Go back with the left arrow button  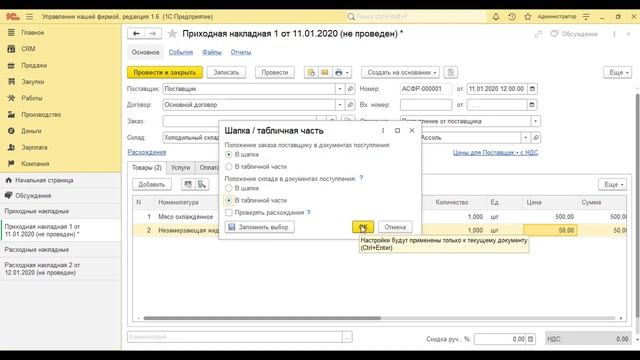[x=136, y=33]
